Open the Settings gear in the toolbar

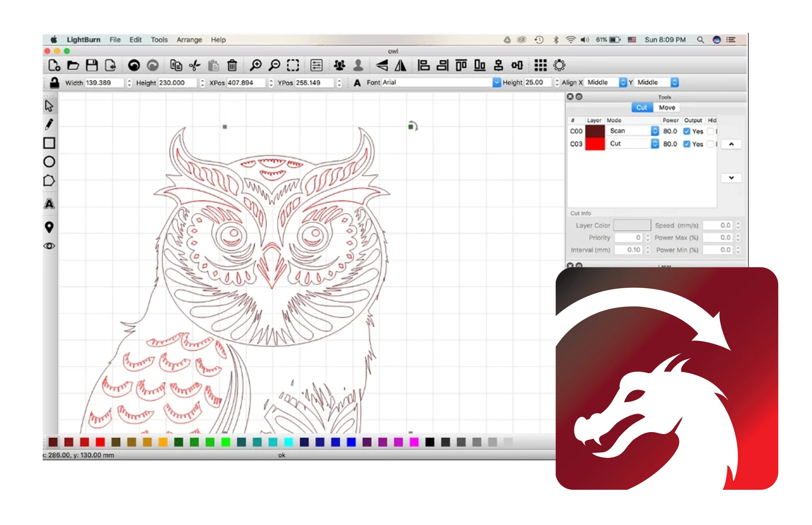pos(559,65)
